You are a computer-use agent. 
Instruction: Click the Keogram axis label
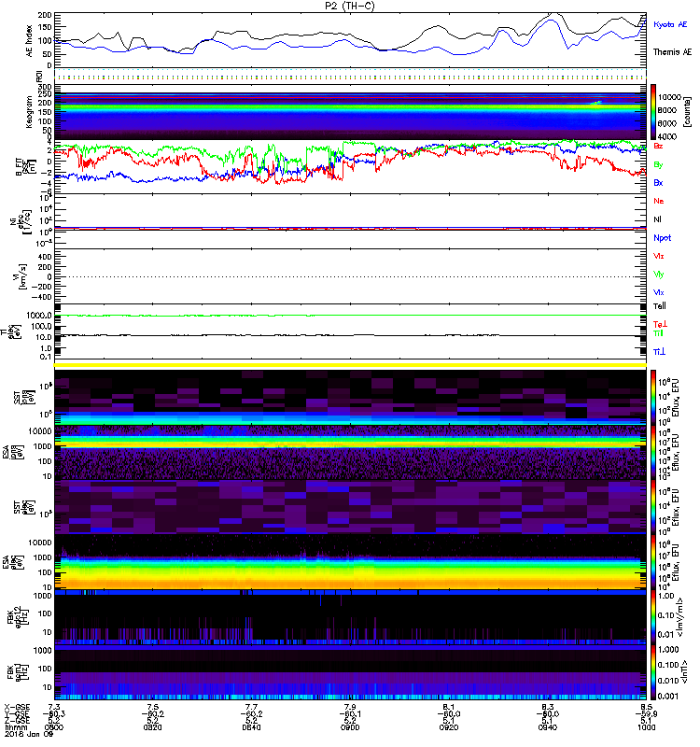29,112
